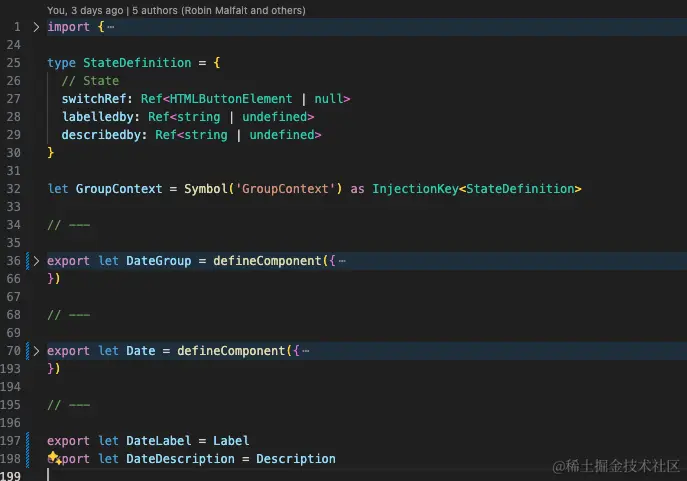Click line number 25 in the gutter
This screenshot has height=481, width=687.
click(14, 63)
